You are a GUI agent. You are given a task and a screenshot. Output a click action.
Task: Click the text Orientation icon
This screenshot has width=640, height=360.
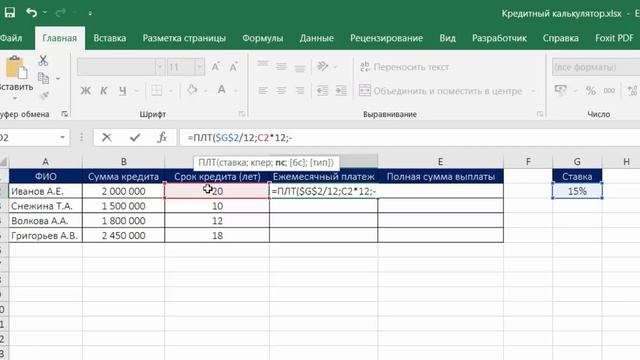(322, 66)
